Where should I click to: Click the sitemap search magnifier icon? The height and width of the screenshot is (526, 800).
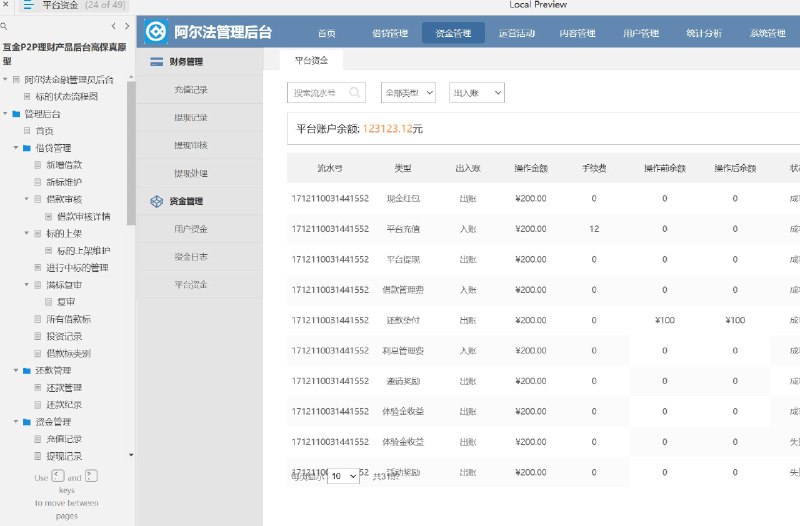(4, 26)
